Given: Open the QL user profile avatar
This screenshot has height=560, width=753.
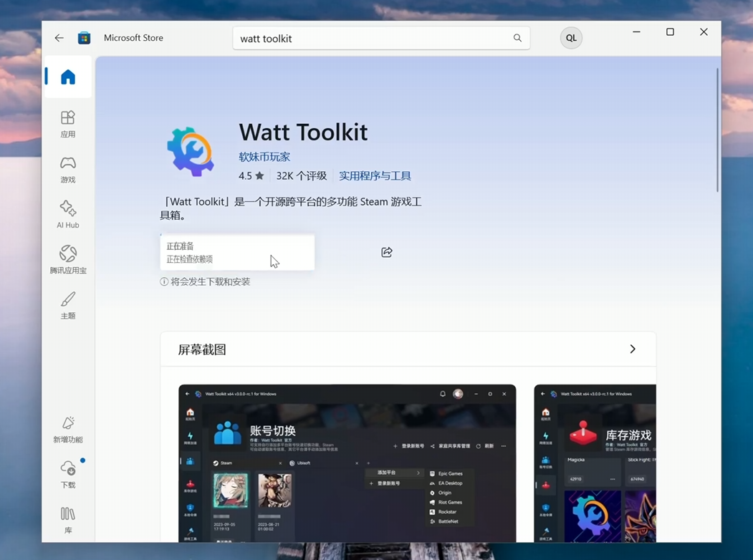Looking at the screenshot, I should click(x=571, y=38).
